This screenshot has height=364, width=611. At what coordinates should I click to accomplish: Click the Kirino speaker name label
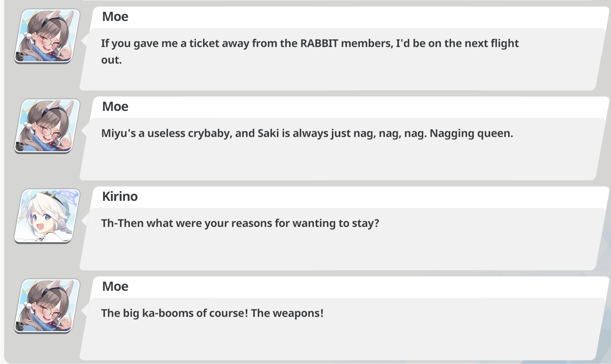click(x=120, y=197)
